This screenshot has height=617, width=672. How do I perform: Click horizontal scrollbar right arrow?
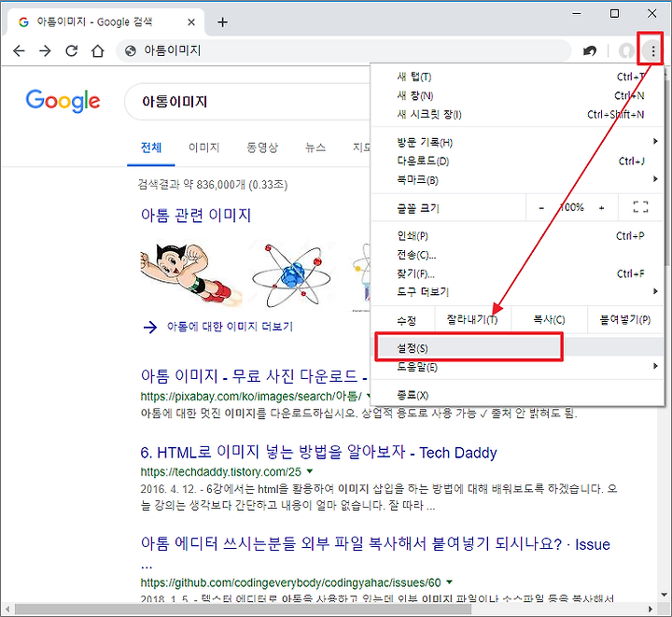[651, 609]
